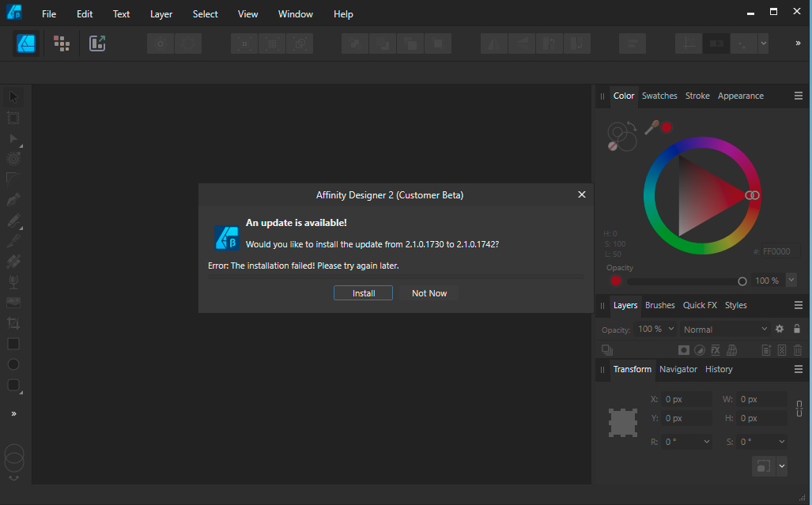Select the Rectangle shape tool
812x505 pixels.
pos(13,344)
